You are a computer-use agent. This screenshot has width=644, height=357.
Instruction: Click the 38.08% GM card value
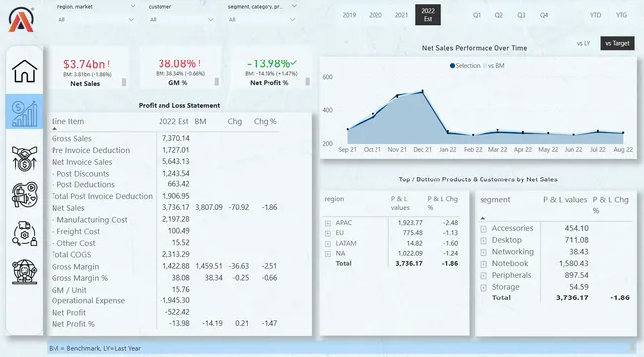coord(177,63)
